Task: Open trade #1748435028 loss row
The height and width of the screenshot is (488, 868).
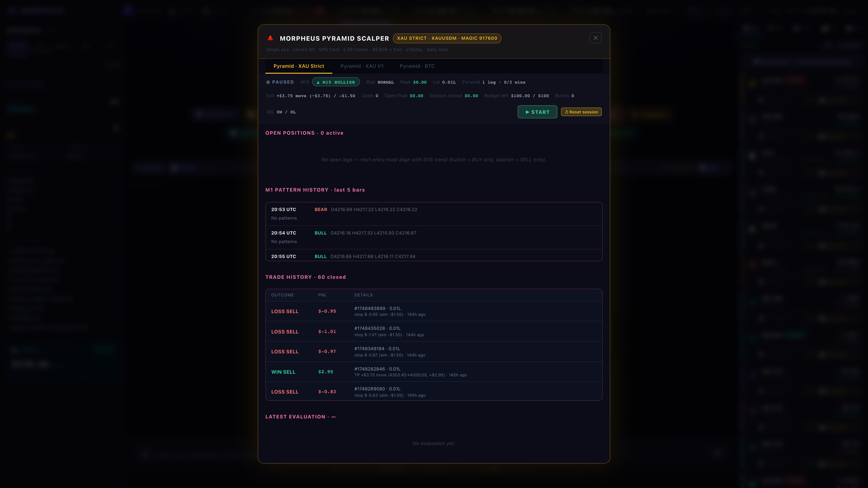Action: tap(434, 331)
